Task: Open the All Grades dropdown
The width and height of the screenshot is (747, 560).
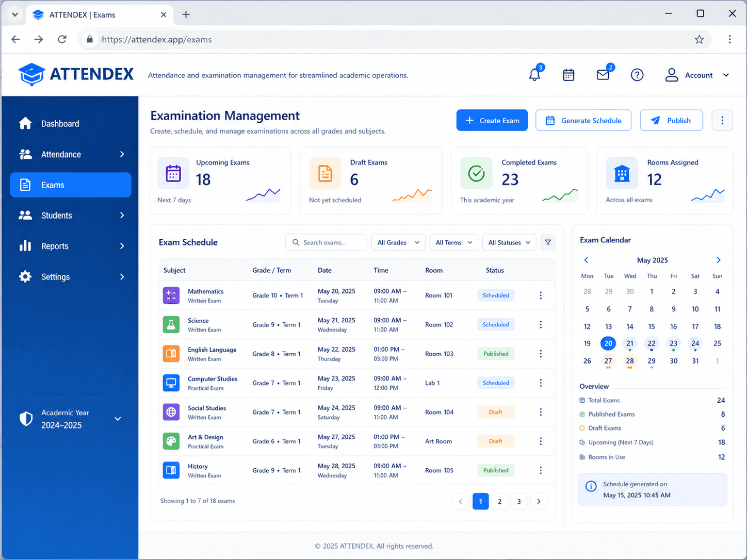Action: [x=398, y=242]
